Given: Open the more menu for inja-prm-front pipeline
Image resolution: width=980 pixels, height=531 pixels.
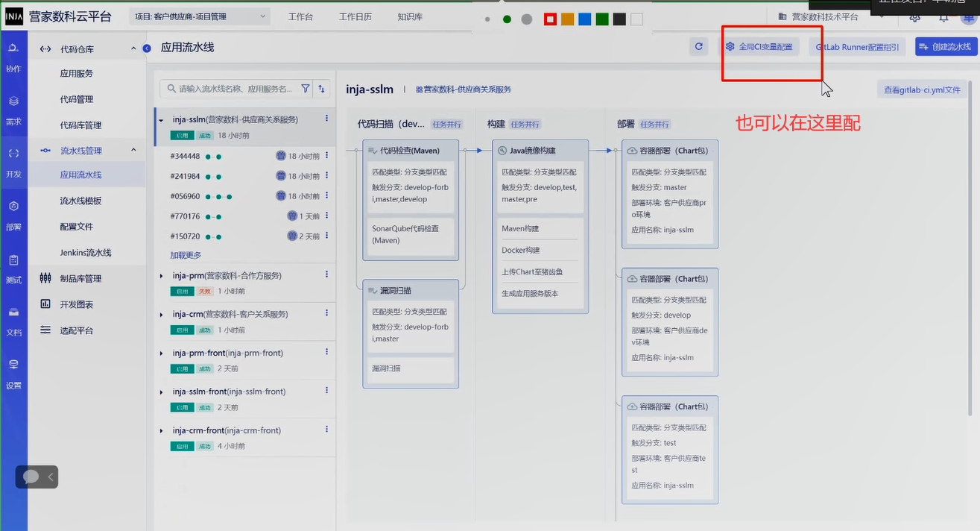Looking at the screenshot, I should [326, 352].
